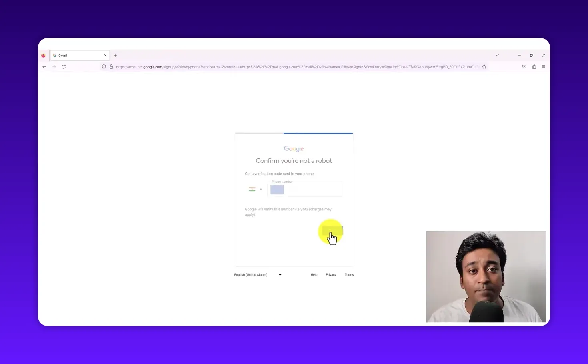
Task: Click the Firefox back navigation arrow
Action: pyautogui.click(x=44, y=66)
